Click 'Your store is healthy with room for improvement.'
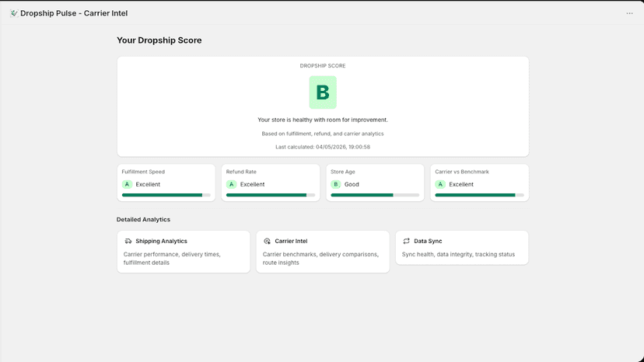Image resolution: width=644 pixels, height=362 pixels. [323, 120]
